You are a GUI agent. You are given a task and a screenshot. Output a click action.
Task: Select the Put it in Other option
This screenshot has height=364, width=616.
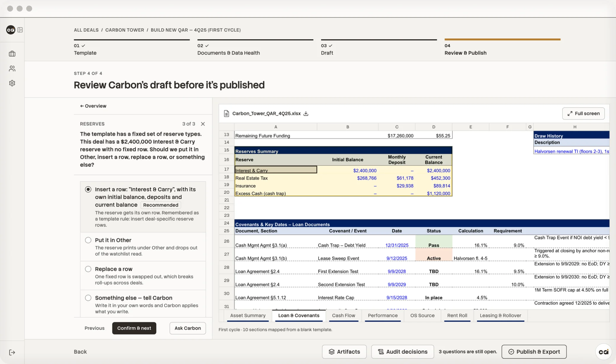coord(143,247)
